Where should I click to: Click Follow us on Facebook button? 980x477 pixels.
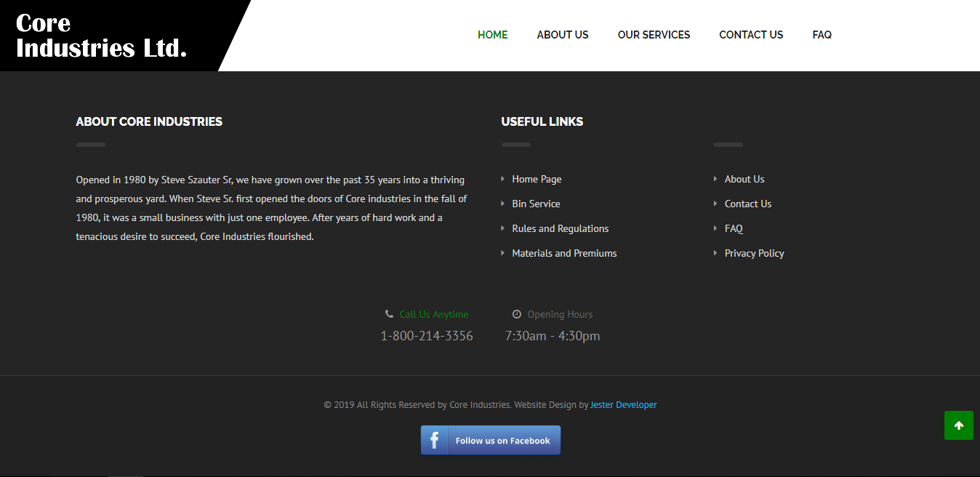pyautogui.click(x=491, y=440)
